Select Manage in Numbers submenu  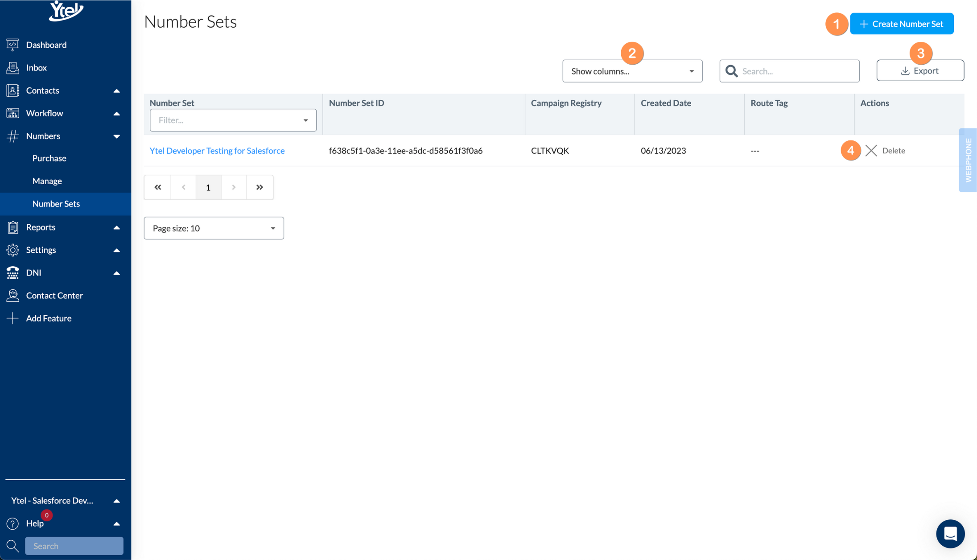(47, 181)
